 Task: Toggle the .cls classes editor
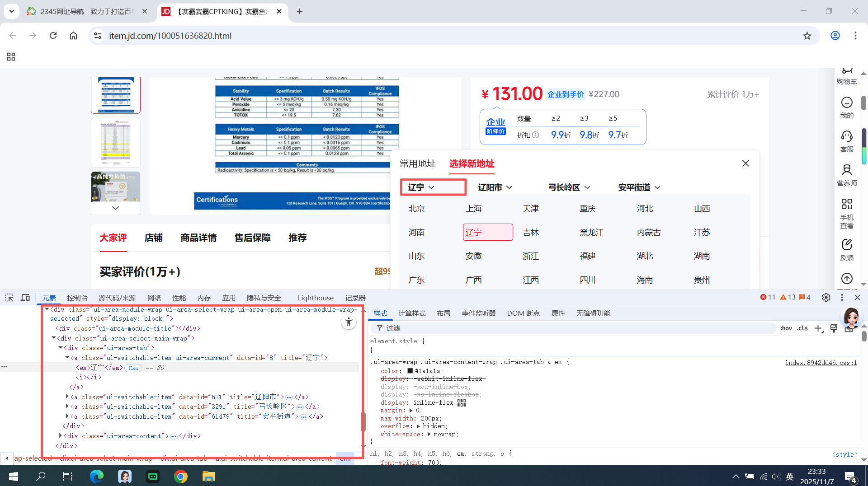(802, 328)
